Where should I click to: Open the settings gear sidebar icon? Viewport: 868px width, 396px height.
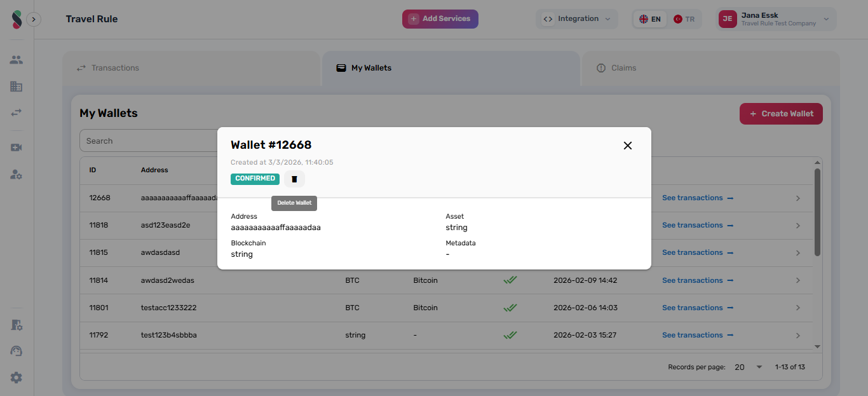17,378
